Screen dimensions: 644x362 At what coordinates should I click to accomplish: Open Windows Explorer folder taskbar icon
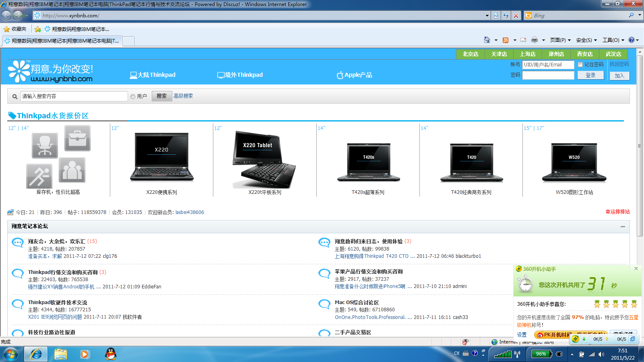[61, 354]
